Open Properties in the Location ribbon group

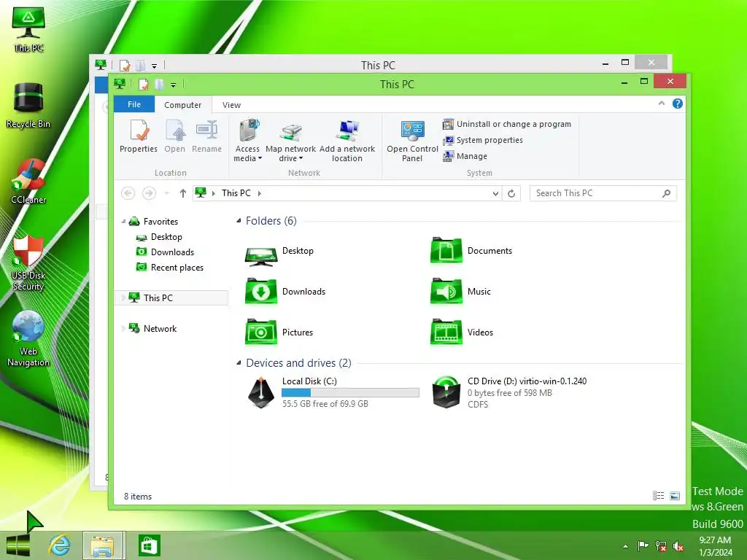pos(138,136)
